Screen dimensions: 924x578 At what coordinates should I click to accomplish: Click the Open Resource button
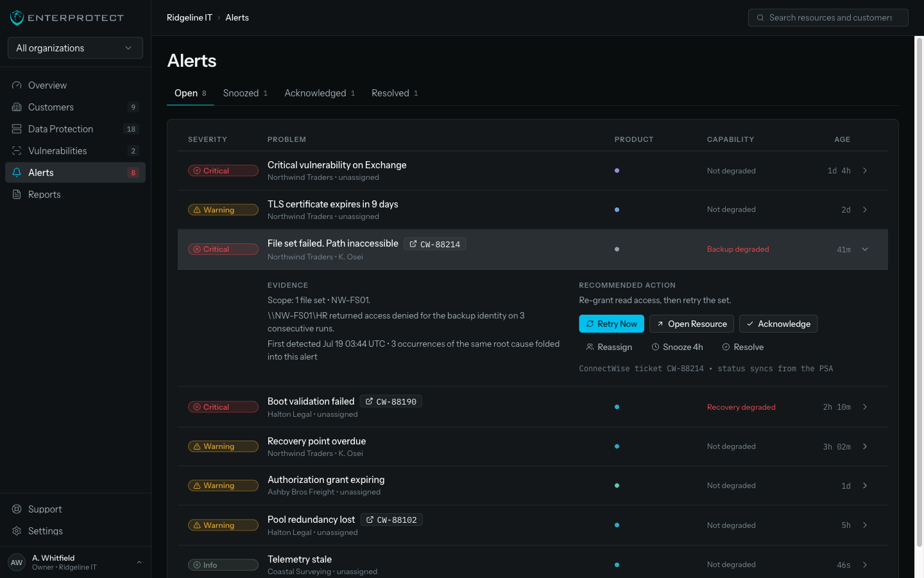[692, 324]
